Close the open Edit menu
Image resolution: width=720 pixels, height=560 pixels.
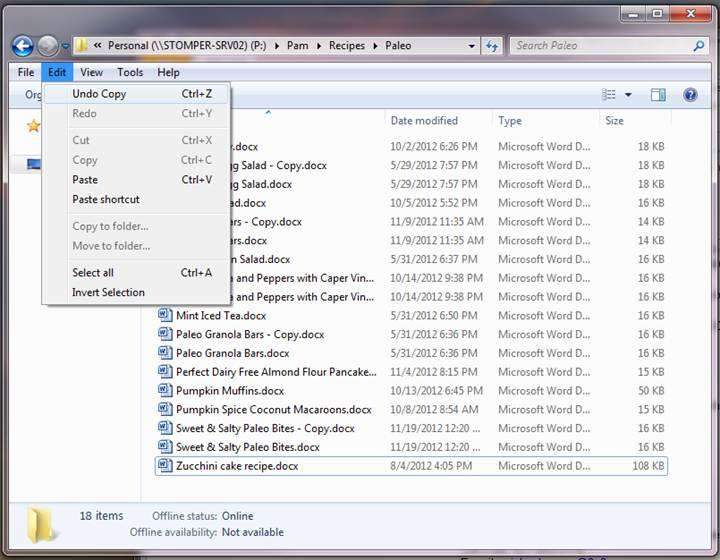(57, 72)
